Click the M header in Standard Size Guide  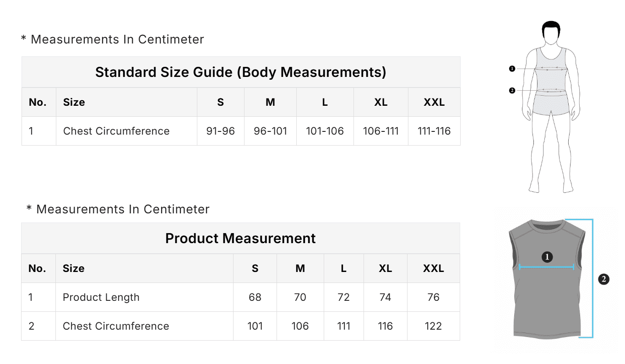(x=270, y=102)
